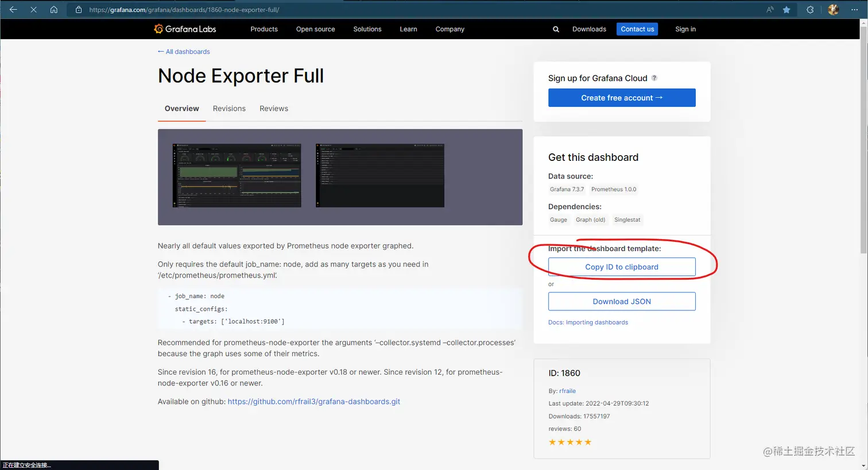Viewport: 868px width, 470px height.
Task: Open the Company menu
Action: [x=450, y=29]
